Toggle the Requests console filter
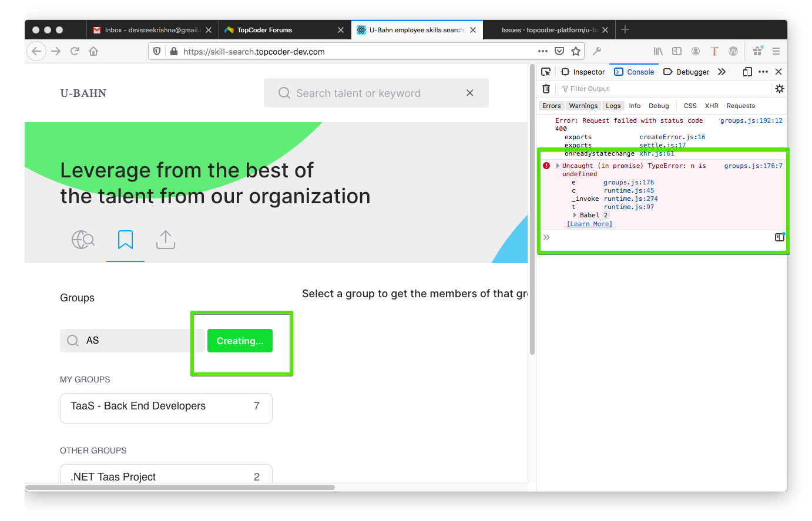 point(740,106)
